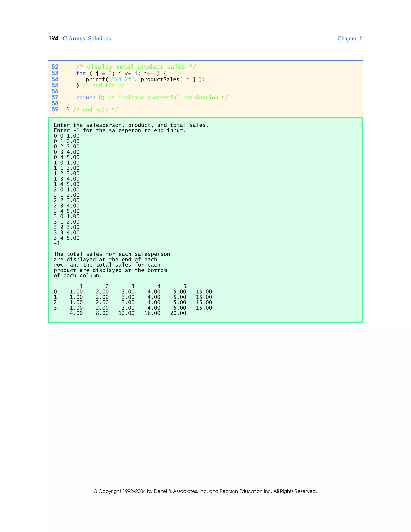
Task: Click the 15.00 total for salesperson row 0
Action: pyautogui.click(x=204, y=291)
